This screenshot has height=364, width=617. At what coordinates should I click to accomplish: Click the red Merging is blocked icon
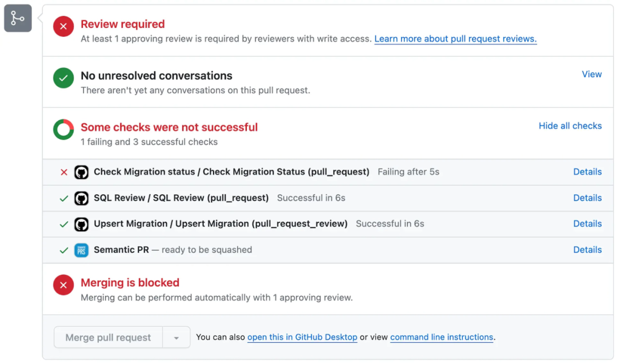tap(63, 285)
